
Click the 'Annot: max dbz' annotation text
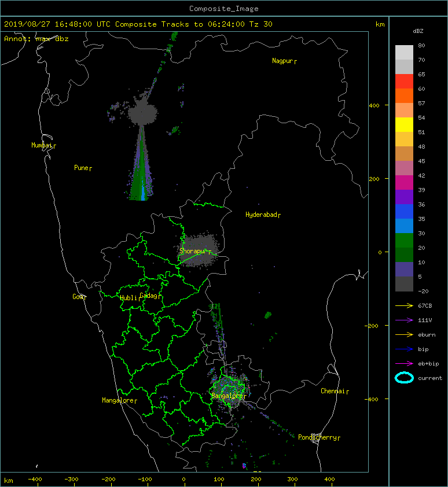coord(36,39)
